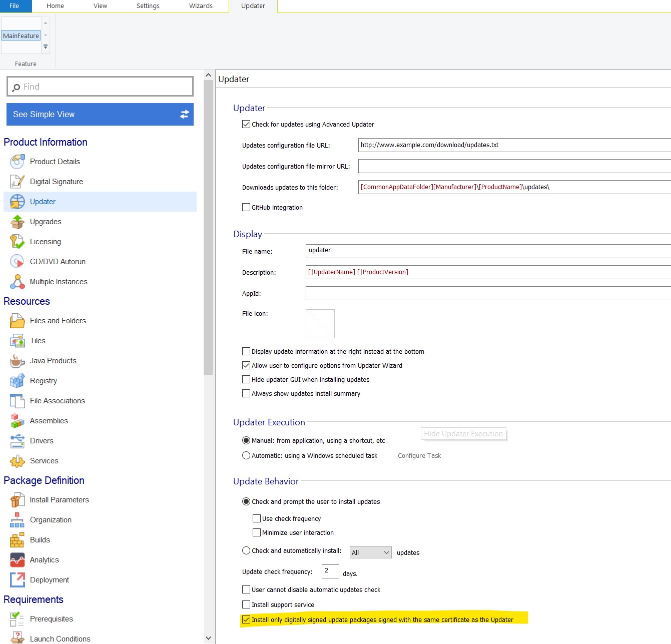This screenshot has width=671, height=644.
Task: Click the See Simple View button
Action: click(100, 114)
